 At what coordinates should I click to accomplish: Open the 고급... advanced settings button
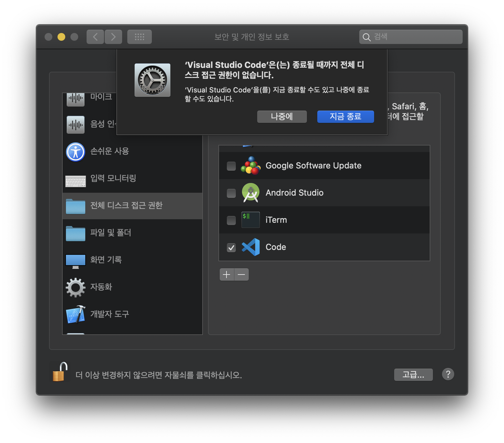[413, 375]
